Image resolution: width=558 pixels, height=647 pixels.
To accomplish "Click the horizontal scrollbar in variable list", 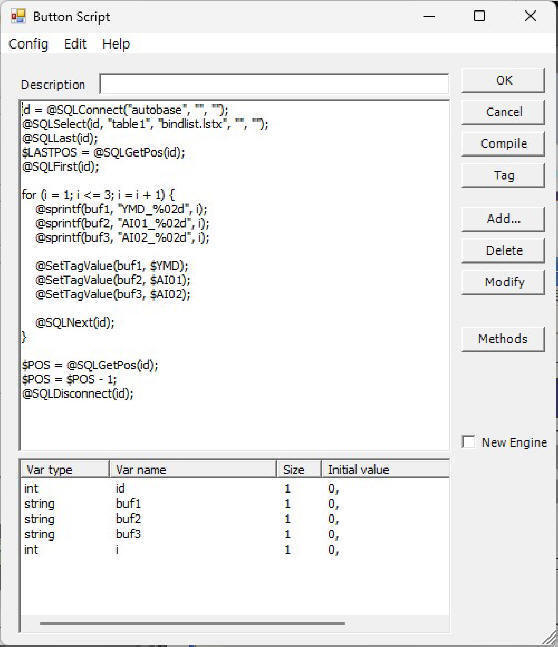I will (x=192, y=623).
